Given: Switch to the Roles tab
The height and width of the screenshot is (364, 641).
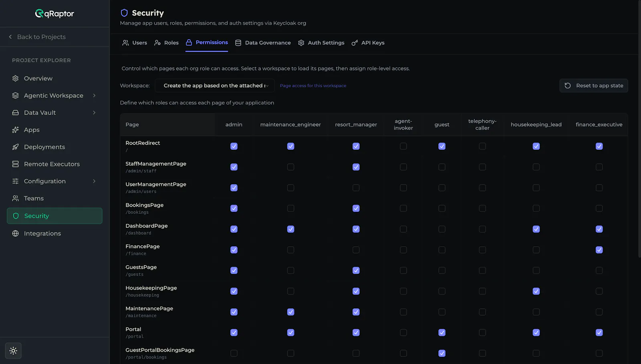Looking at the screenshot, I should click(x=167, y=43).
